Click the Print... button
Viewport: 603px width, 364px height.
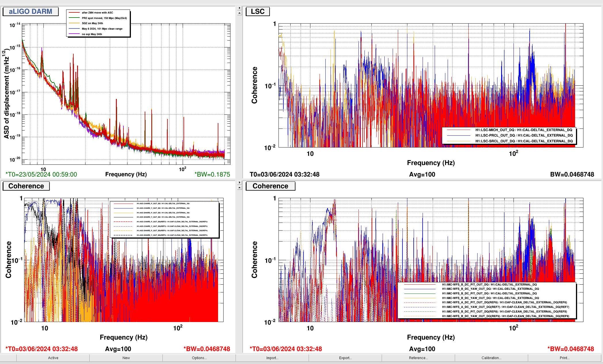tap(564, 358)
